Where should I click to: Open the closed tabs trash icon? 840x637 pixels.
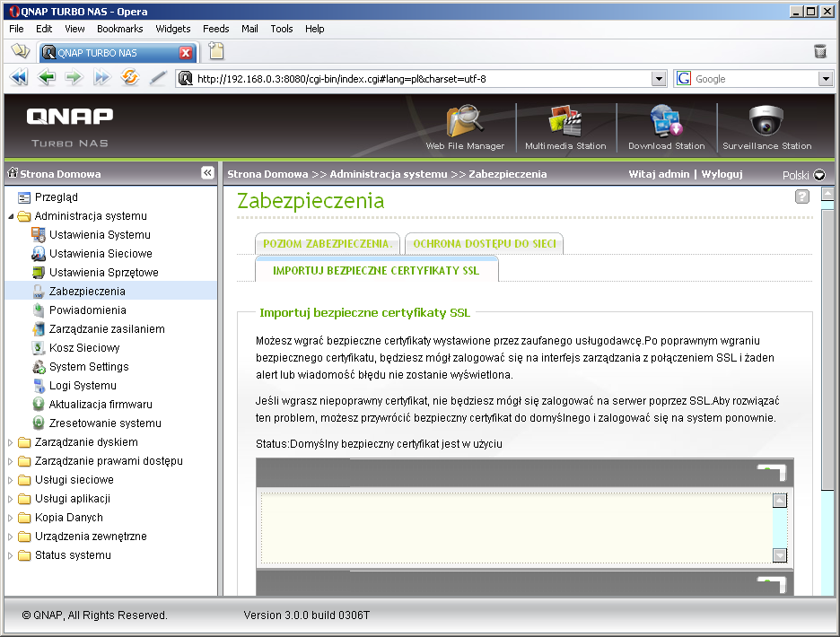[x=819, y=51]
